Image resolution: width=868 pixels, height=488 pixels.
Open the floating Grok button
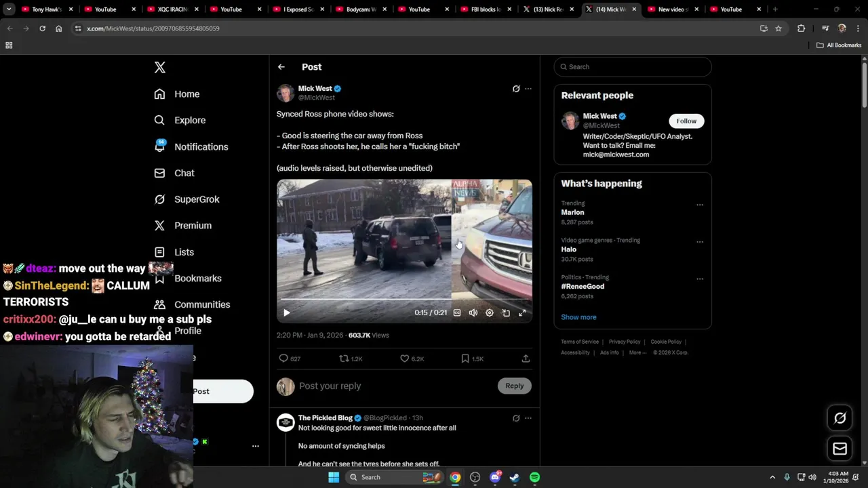click(840, 418)
